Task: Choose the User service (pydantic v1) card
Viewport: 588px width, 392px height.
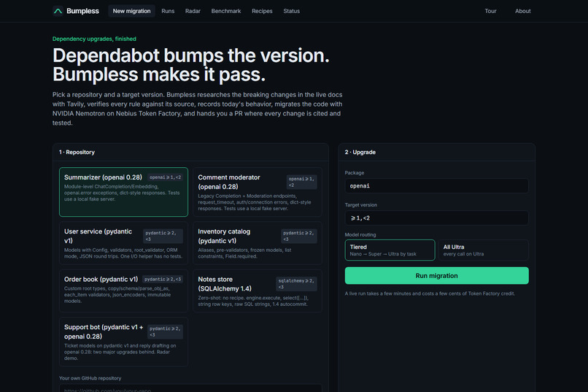Action: (x=123, y=243)
